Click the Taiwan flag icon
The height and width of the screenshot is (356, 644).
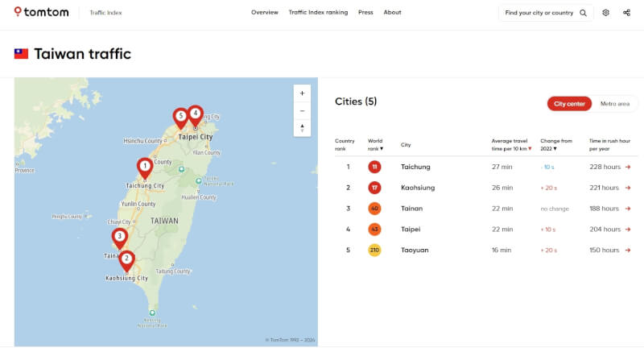click(22, 54)
